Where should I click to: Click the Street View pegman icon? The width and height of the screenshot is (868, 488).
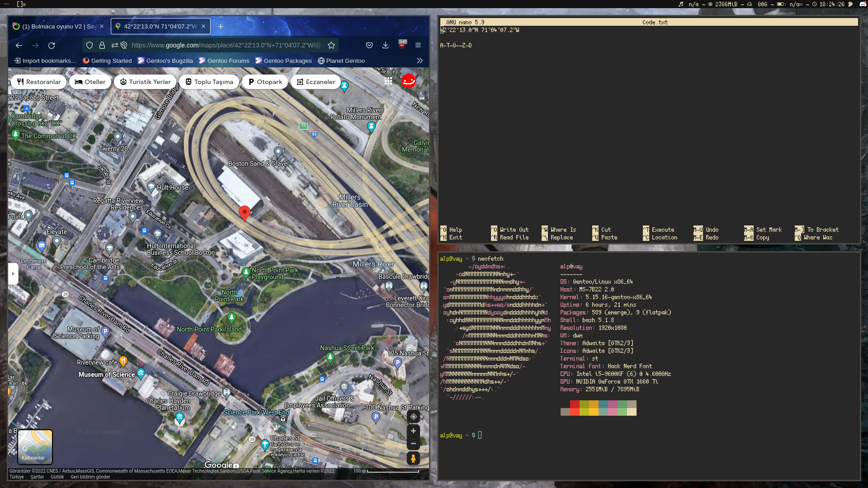413,458
